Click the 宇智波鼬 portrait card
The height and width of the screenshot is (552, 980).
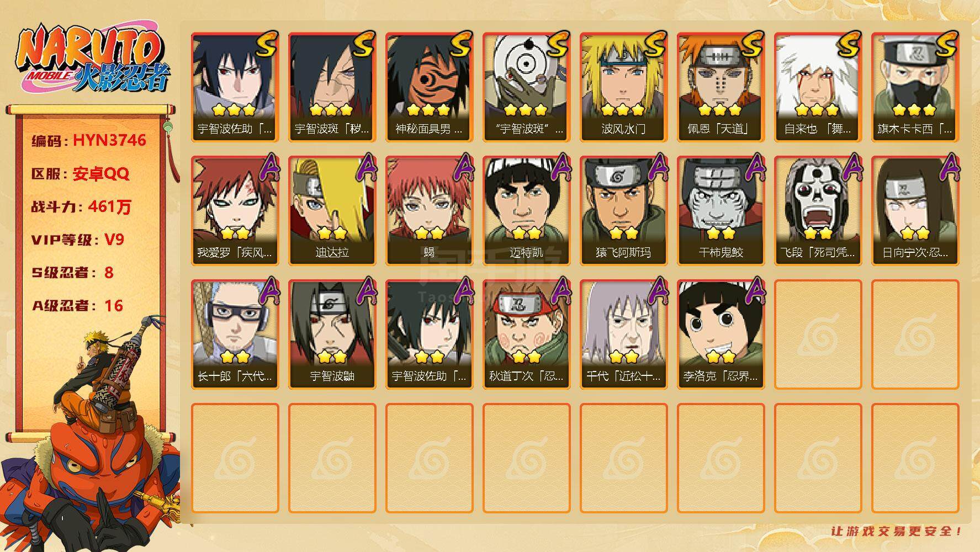(x=332, y=335)
